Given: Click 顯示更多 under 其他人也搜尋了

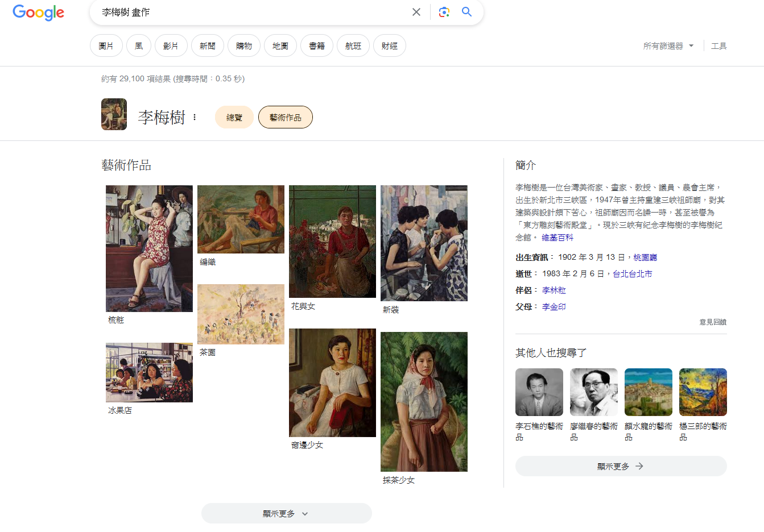Looking at the screenshot, I should click(621, 466).
